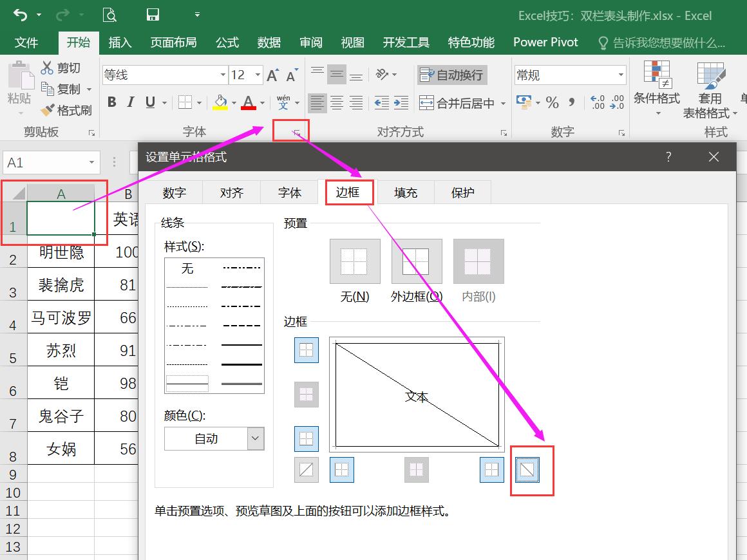Expand the 自动 border color dropdown
This screenshot has height=560, width=747.
pos(254,438)
